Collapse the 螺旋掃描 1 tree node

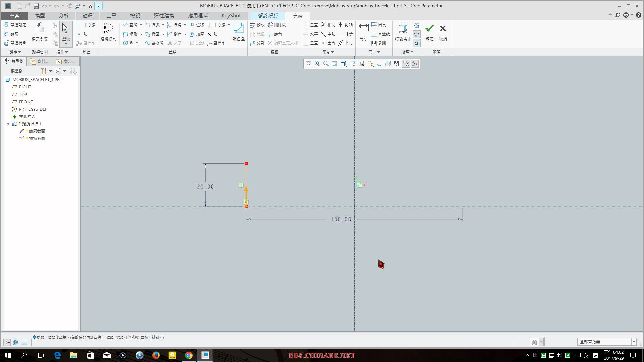pyautogui.click(x=8, y=124)
